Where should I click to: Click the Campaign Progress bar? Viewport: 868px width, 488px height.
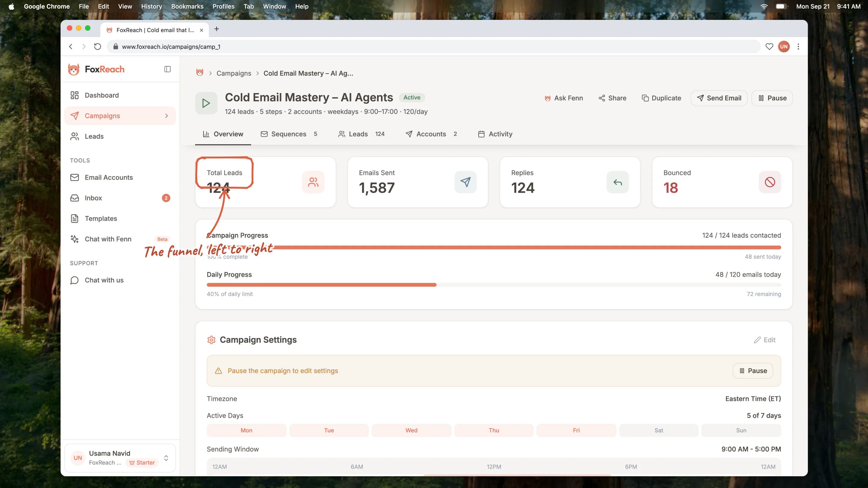(494, 248)
